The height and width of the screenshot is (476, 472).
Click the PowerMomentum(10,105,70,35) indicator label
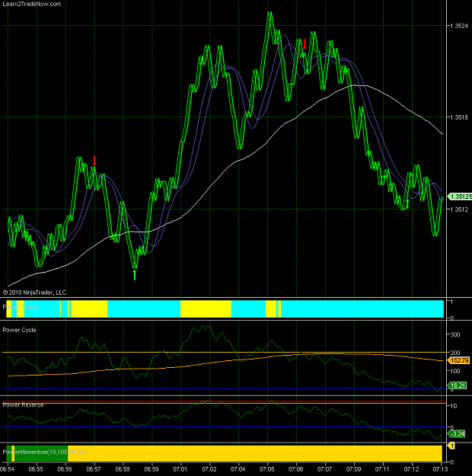[x=44, y=452]
